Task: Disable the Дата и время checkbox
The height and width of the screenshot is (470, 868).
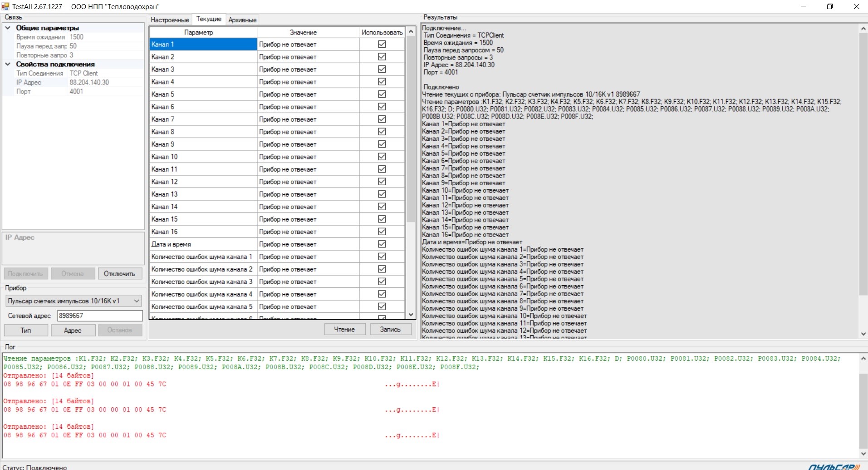Action: click(x=382, y=244)
